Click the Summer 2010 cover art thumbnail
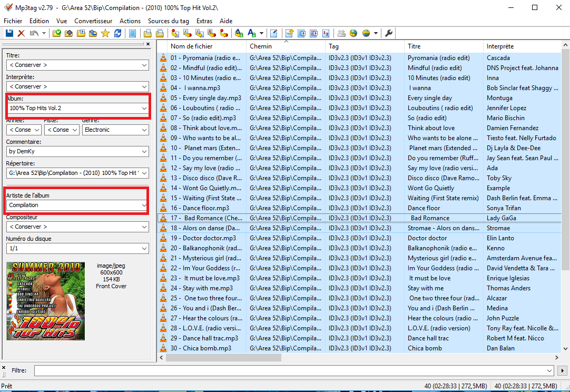 [45, 301]
